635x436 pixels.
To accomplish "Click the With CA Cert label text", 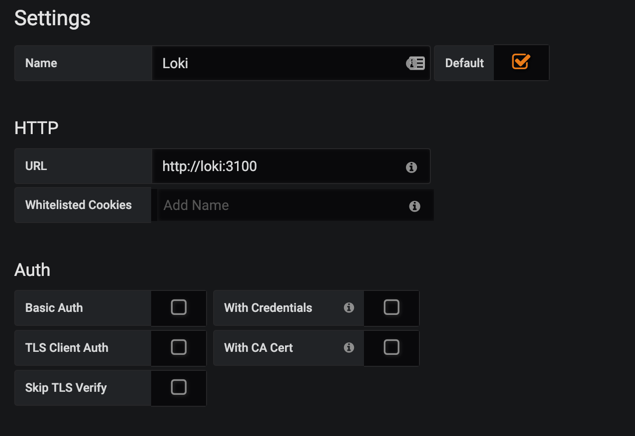I will click(x=258, y=348).
